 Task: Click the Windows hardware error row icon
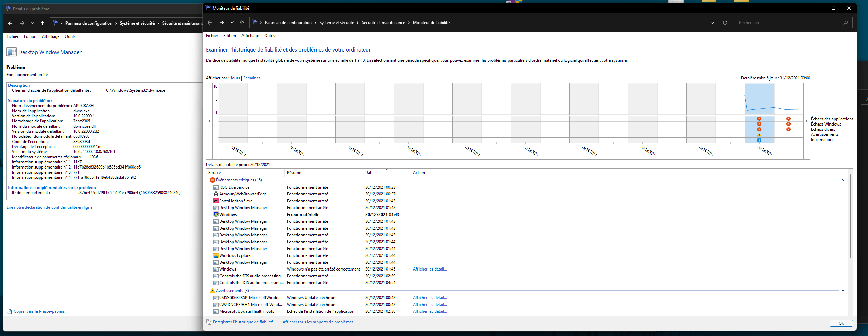click(216, 214)
